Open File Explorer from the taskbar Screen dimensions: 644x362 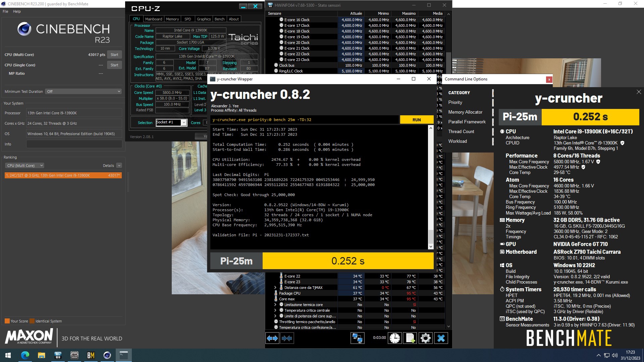tap(41, 355)
